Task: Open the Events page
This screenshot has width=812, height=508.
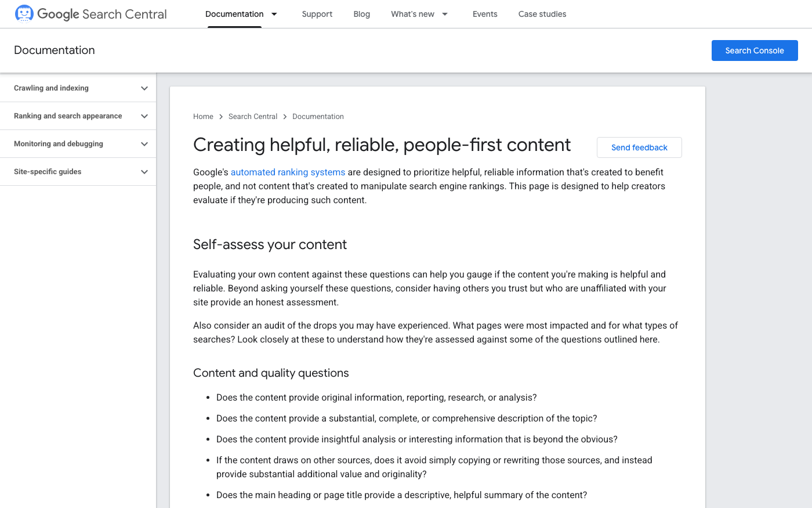Action: tap(484, 14)
